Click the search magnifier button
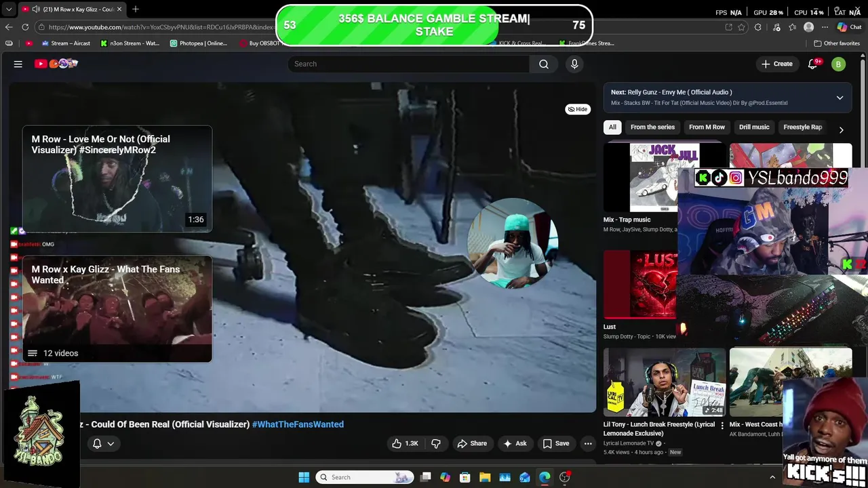 [544, 64]
